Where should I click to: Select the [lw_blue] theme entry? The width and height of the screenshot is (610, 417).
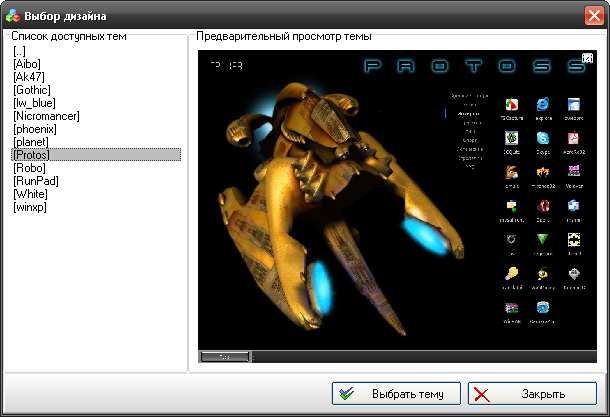[x=34, y=103]
